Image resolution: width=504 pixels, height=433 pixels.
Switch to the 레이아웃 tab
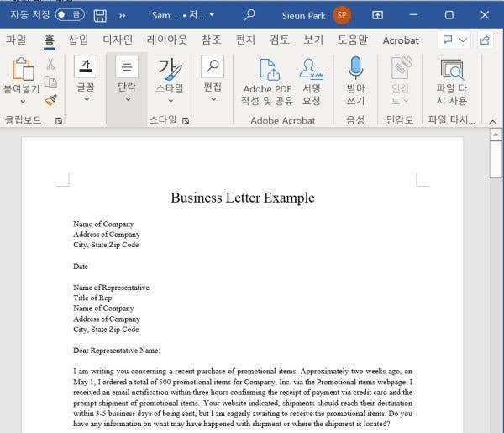(x=167, y=40)
